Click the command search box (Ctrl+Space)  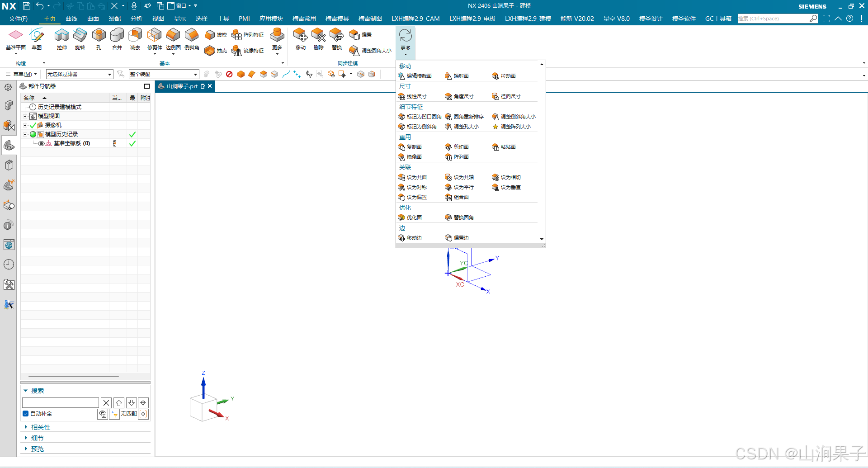pyautogui.click(x=778, y=19)
